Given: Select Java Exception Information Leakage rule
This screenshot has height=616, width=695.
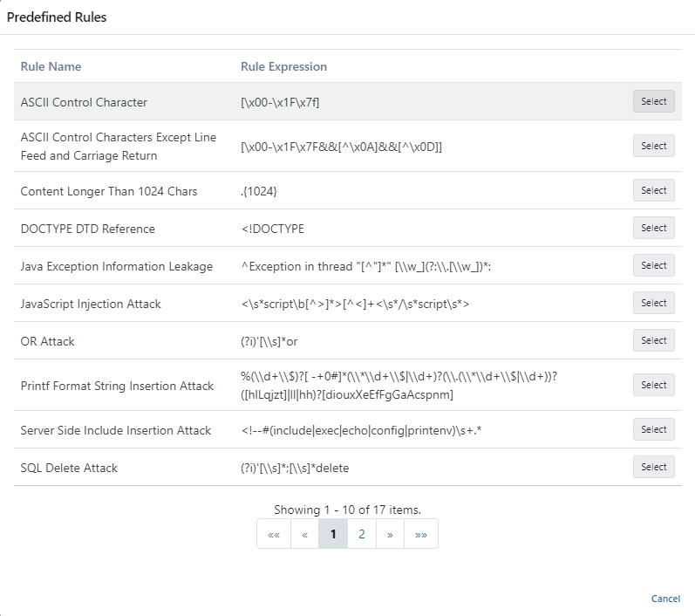Looking at the screenshot, I should tap(653, 265).
